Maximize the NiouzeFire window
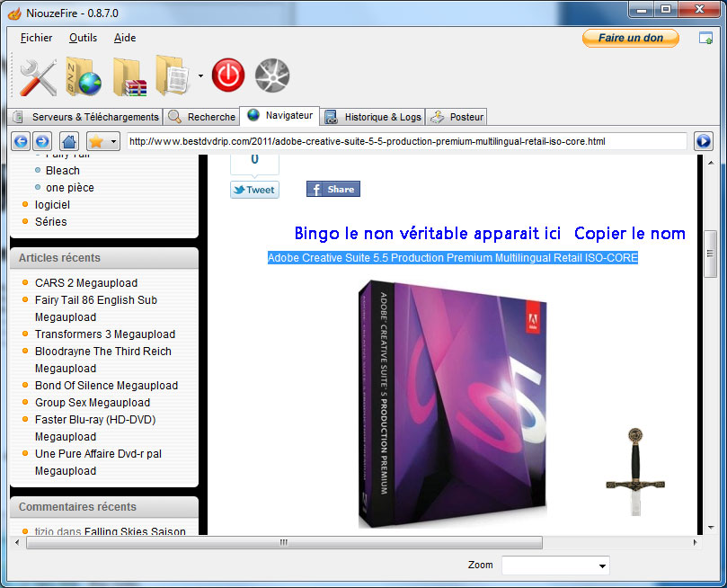727x588 pixels. click(x=666, y=10)
